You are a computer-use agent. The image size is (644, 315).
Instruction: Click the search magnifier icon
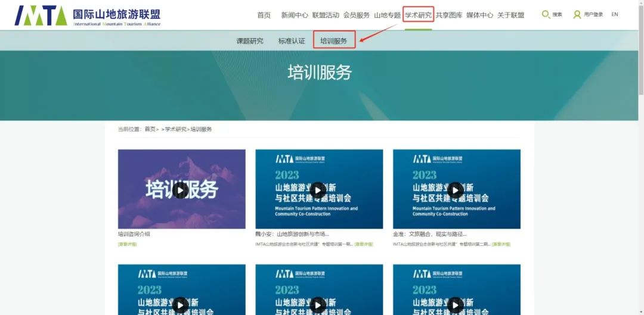pos(546,15)
